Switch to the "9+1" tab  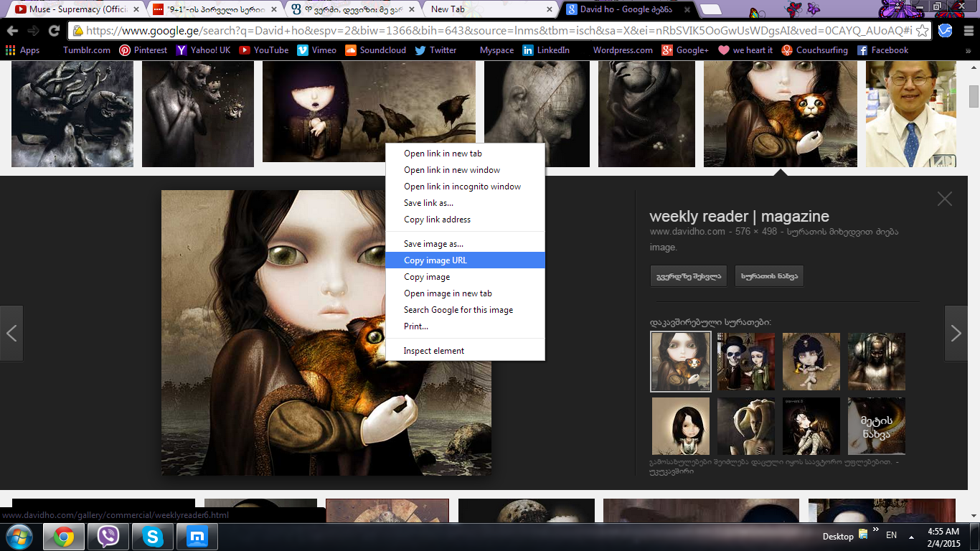(x=214, y=9)
